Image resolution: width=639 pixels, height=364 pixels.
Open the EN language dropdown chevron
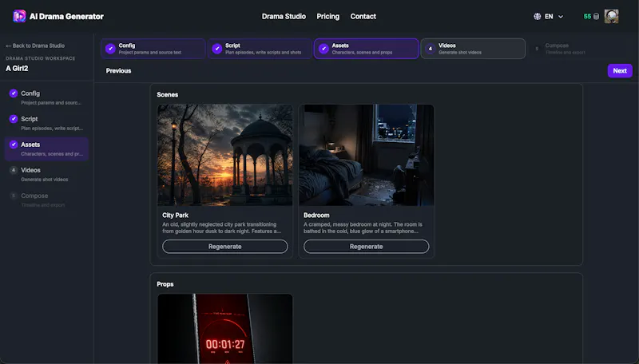pyautogui.click(x=561, y=17)
